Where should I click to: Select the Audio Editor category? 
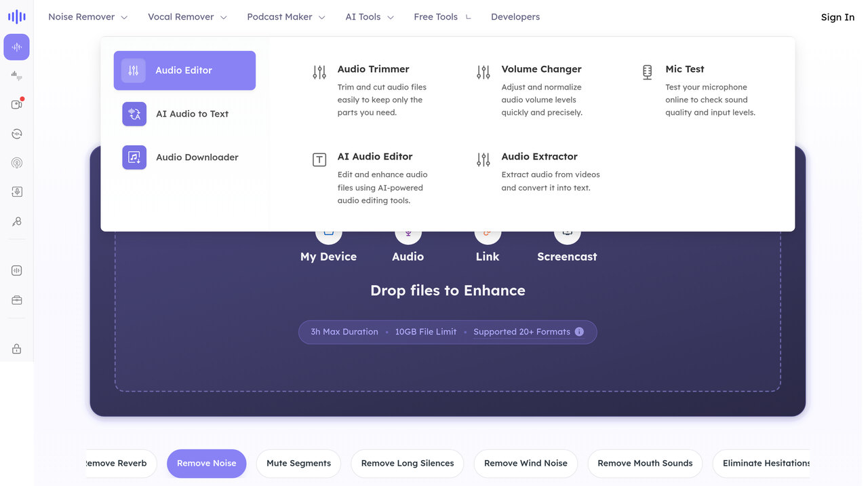[x=184, y=71]
